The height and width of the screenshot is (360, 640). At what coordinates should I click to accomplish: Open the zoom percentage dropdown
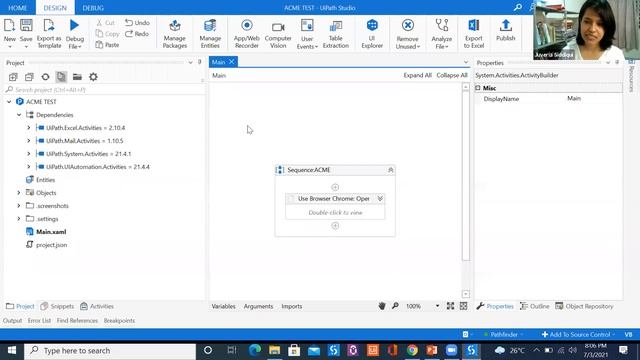coord(438,306)
